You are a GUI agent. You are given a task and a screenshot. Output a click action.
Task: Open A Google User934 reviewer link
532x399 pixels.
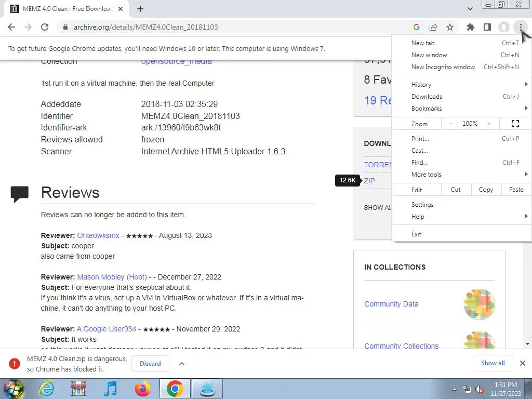pyautogui.click(x=107, y=329)
